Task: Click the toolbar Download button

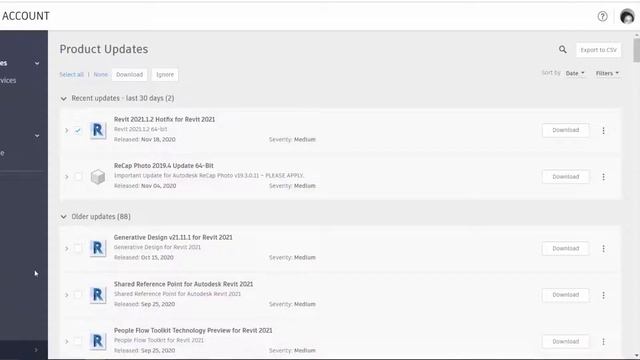Action: click(x=129, y=75)
